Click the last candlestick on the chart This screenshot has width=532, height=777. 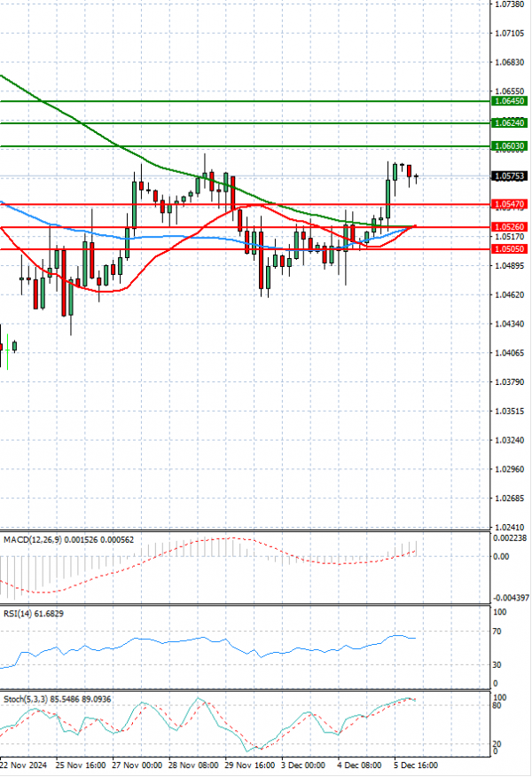pyautogui.click(x=416, y=177)
